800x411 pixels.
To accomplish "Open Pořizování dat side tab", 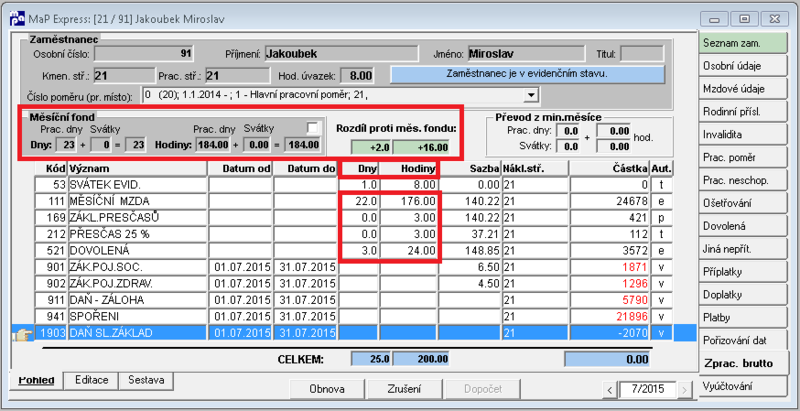I will (x=743, y=340).
